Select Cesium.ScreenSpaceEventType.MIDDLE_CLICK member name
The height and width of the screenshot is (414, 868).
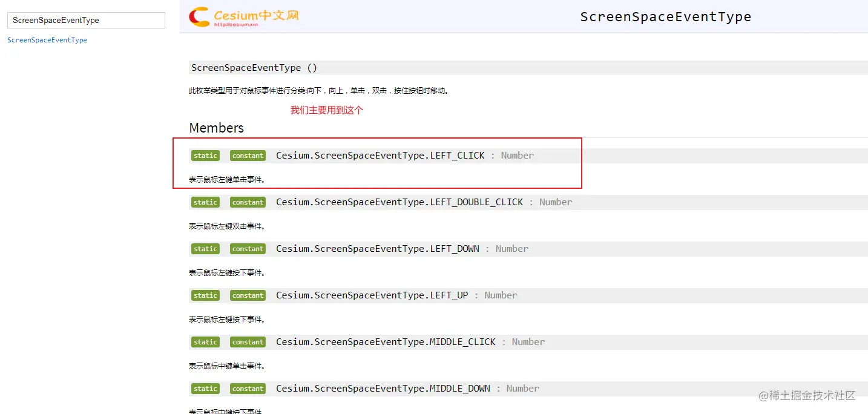[386, 342]
